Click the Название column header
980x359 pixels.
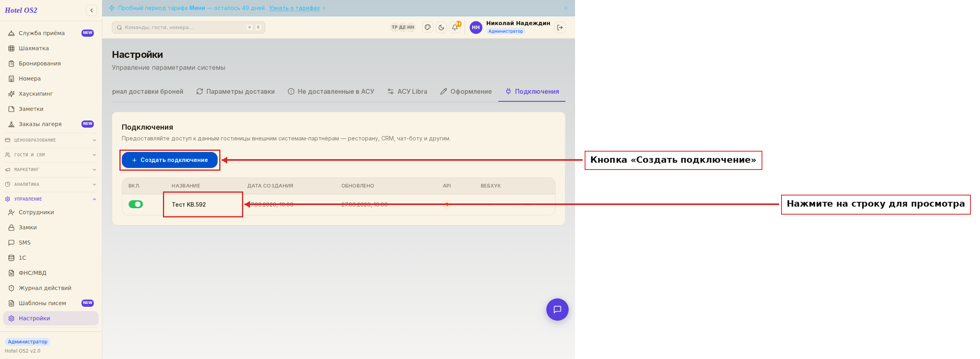(186, 186)
